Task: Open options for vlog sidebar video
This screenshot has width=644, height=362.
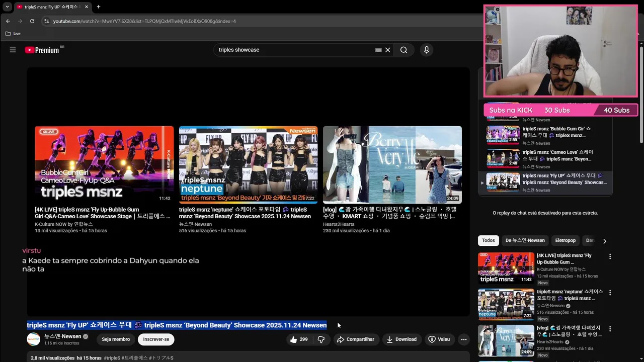Action: (610, 329)
